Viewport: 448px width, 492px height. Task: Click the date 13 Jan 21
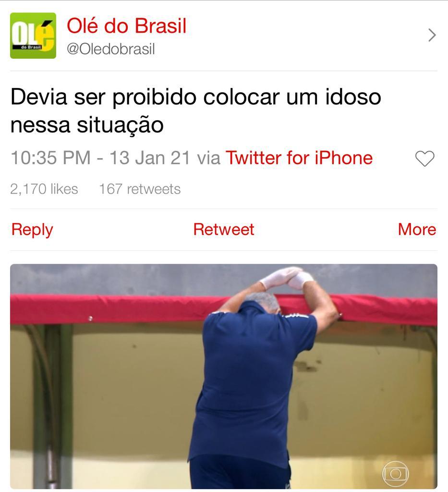(150, 158)
